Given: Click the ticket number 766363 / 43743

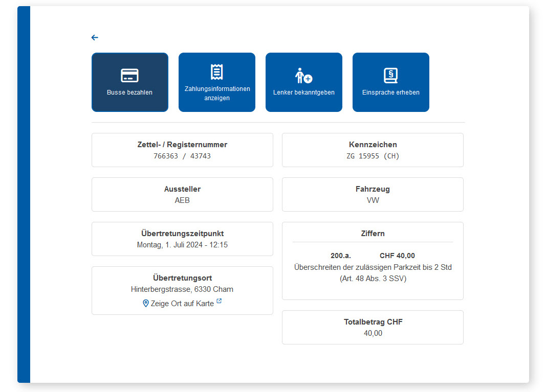Looking at the screenshot, I should [182, 156].
